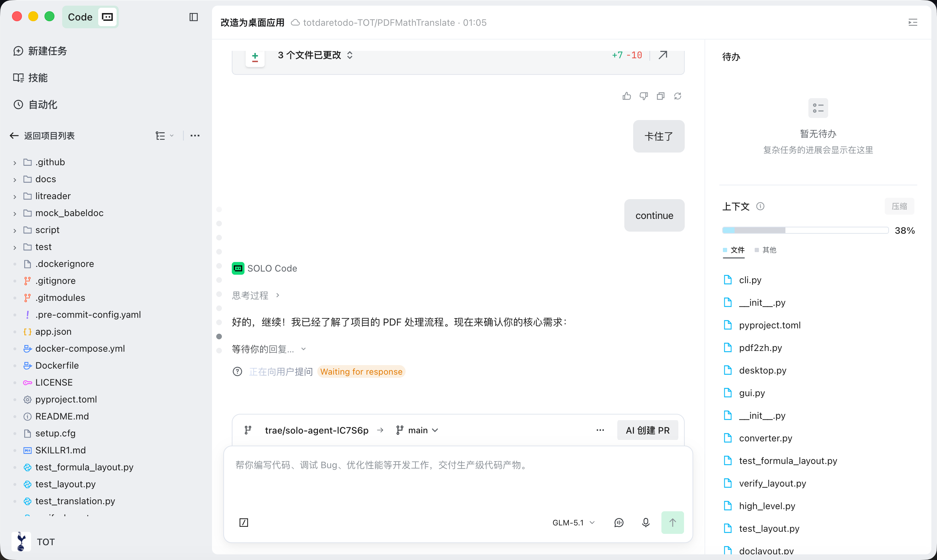Image resolution: width=937 pixels, height=560 pixels.
Task: Open 自动化 in sidebar
Action: point(35,105)
